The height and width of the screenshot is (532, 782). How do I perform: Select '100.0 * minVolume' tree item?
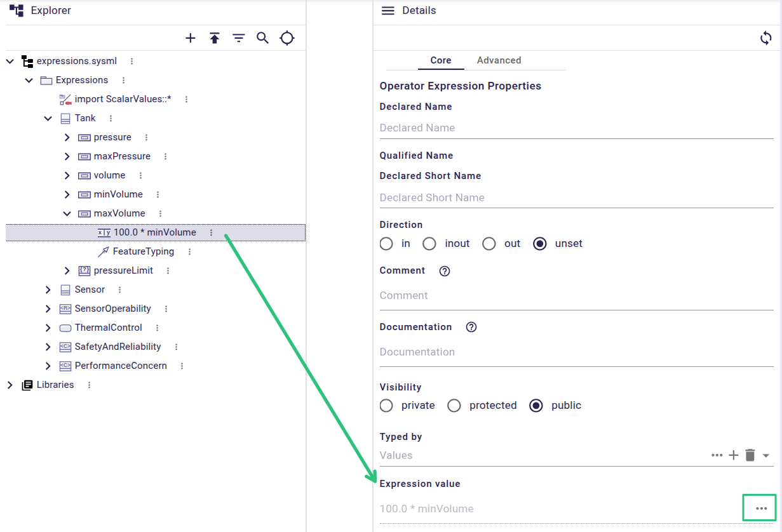point(155,232)
